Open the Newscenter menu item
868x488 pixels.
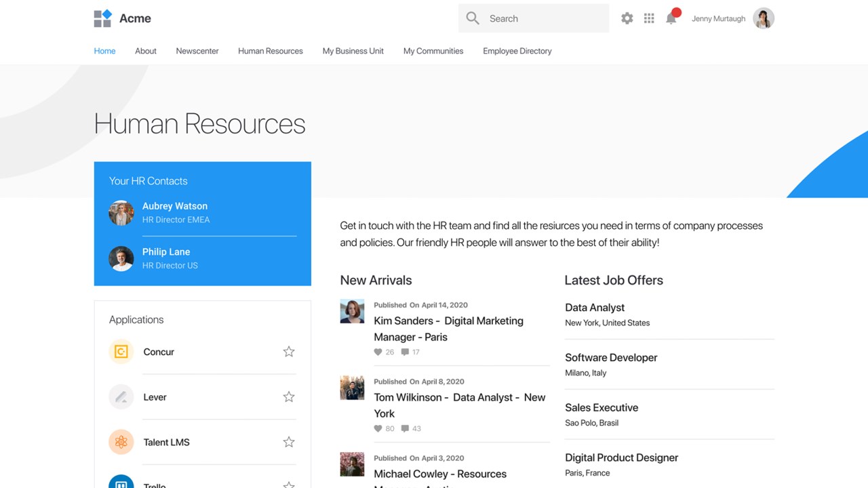pyautogui.click(x=197, y=51)
